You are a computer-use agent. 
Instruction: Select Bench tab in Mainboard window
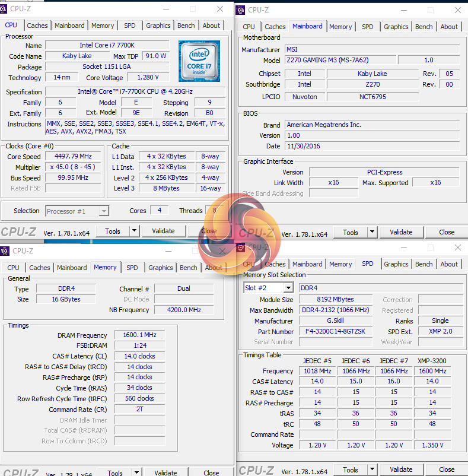[x=424, y=27]
